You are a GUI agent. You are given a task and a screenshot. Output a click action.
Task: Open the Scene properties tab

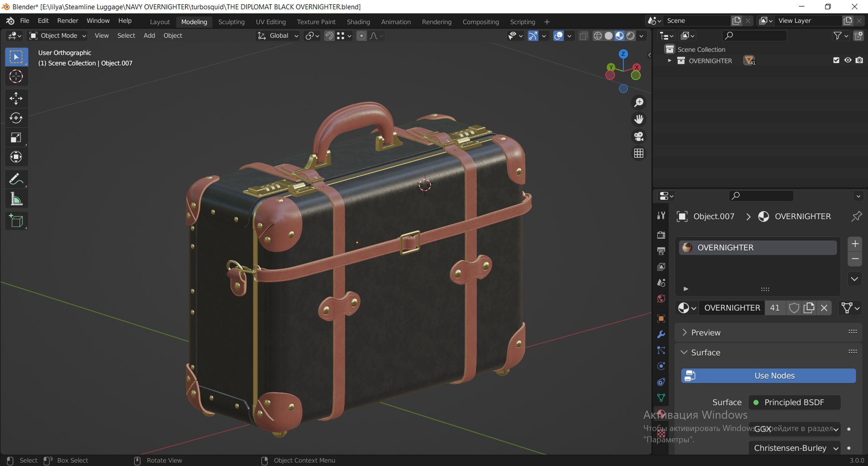(661, 282)
